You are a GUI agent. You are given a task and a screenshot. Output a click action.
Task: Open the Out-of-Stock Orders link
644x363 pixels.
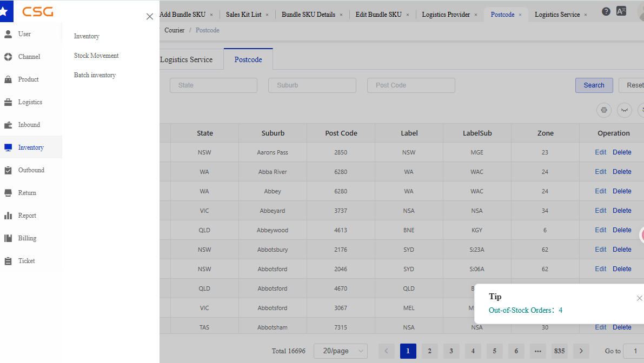[x=525, y=311]
